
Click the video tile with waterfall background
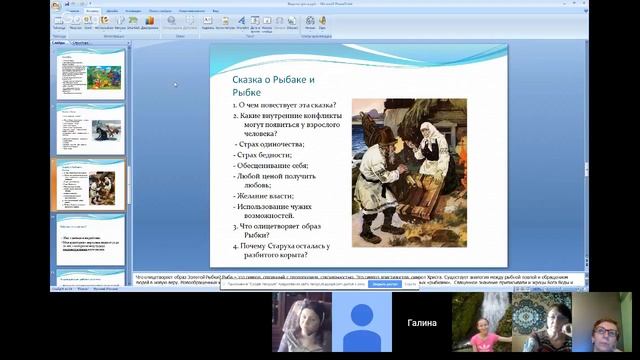pos(482,322)
